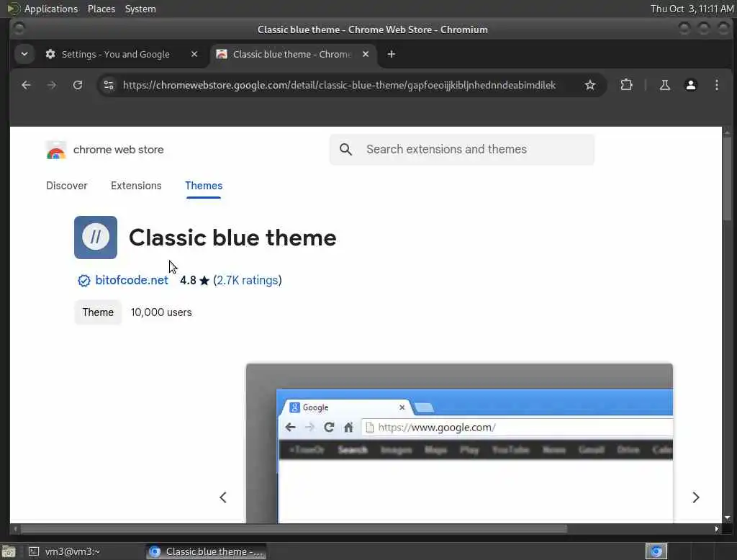Open the Places menu
Viewport: 737px width, 560px height.
[x=101, y=9]
